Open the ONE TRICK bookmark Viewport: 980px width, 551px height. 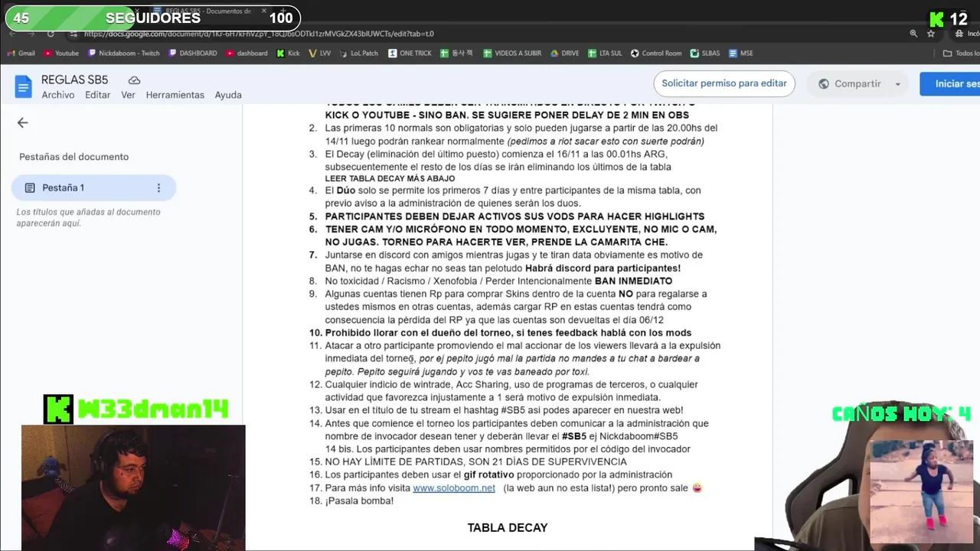410,54
